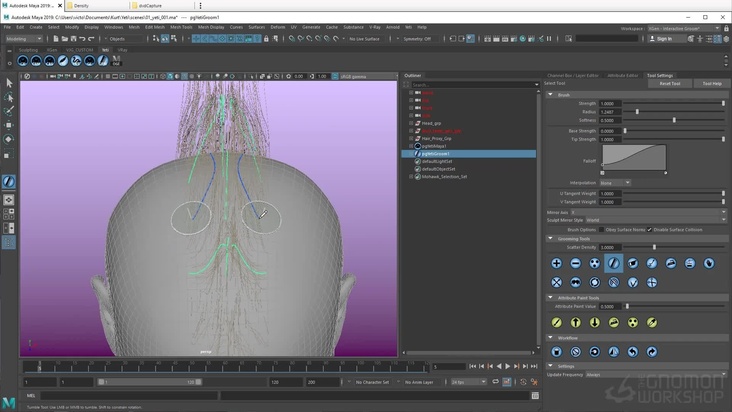Open the Modeling workspace mode dropdown
This screenshot has width=732, height=412.
(x=24, y=39)
